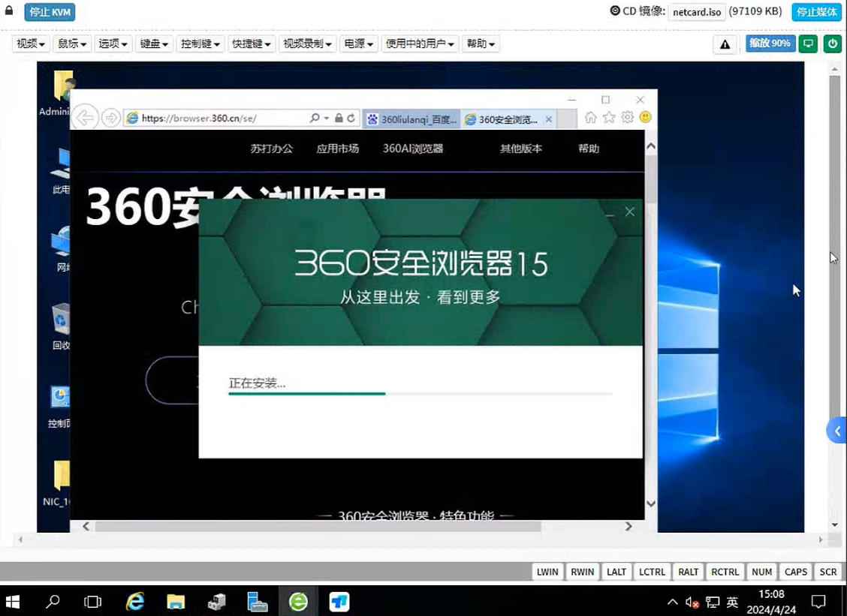Screen dimensions: 847x616
Task: Open File Explorer from the taskbar
Action: [176, 601]
